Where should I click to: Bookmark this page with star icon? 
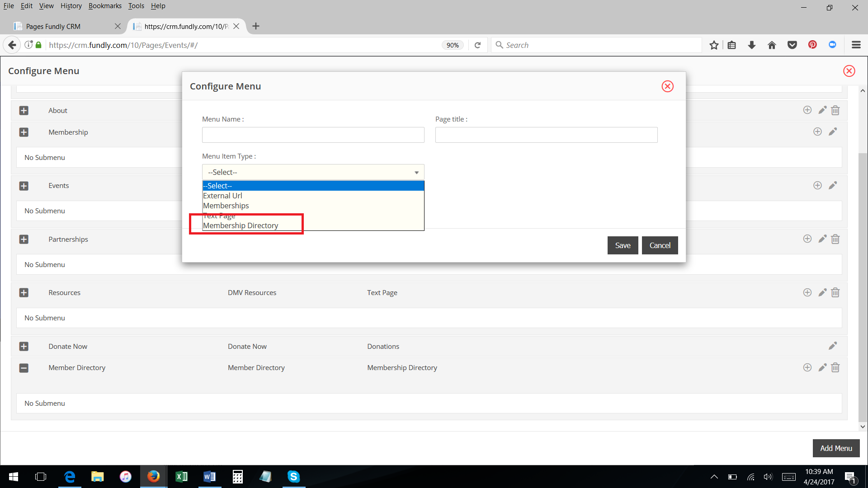(x=714, y=45)
